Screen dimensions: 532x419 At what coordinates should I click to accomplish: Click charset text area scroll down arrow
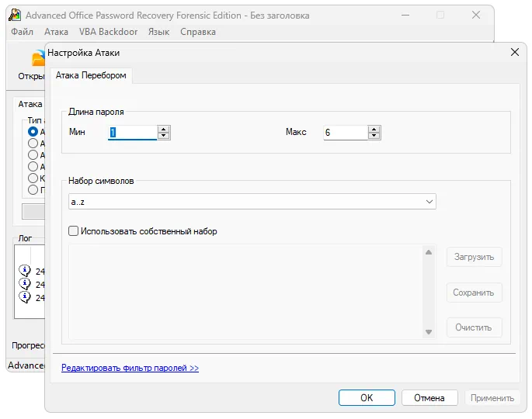[429, 332]
